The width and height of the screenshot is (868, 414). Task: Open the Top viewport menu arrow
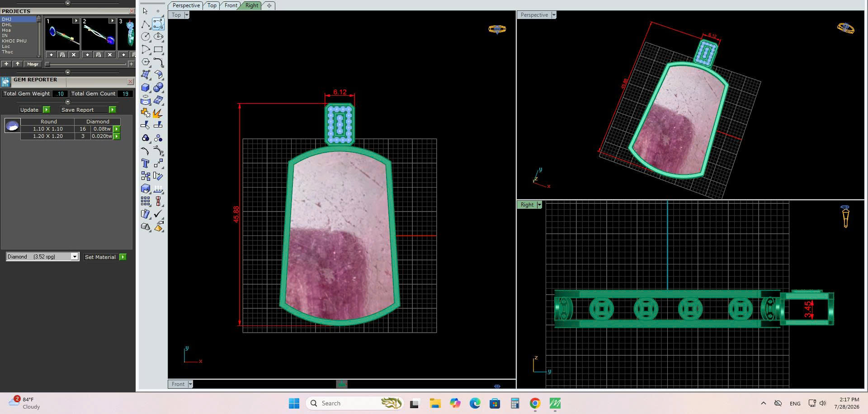pos(186,15)
